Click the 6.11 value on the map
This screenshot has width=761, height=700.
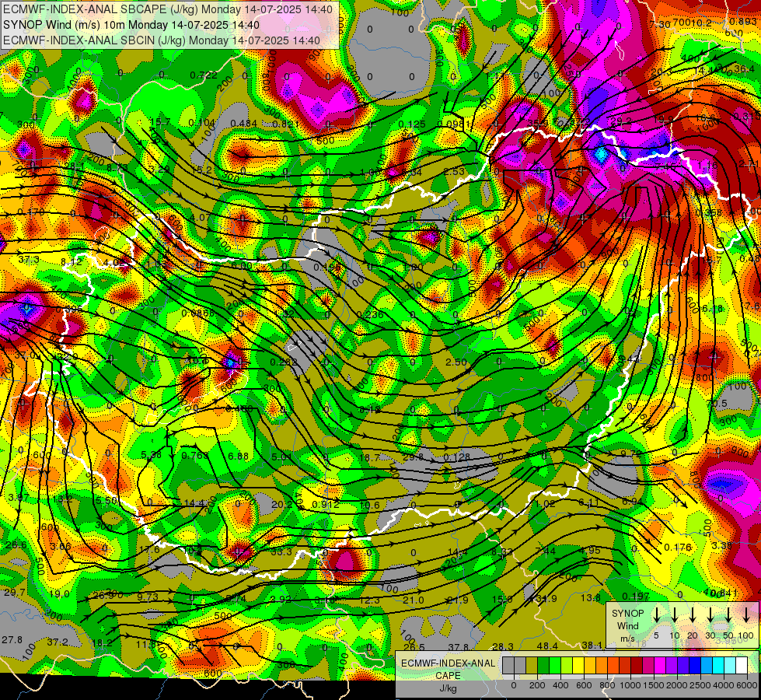[x=588, y=502]
